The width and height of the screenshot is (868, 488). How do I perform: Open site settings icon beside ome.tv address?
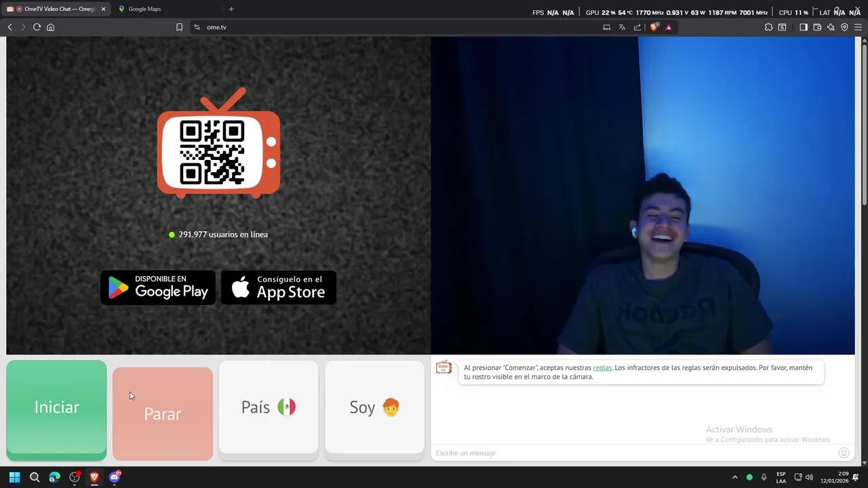197,27
